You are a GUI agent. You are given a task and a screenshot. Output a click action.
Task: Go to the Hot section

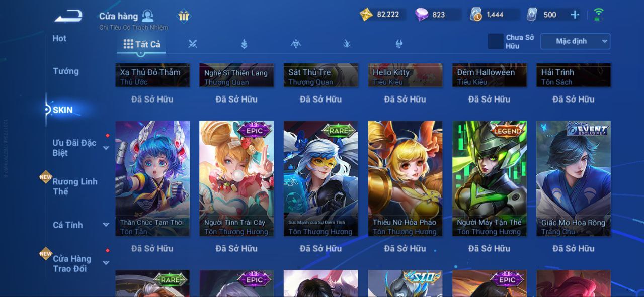click(59, 38)
